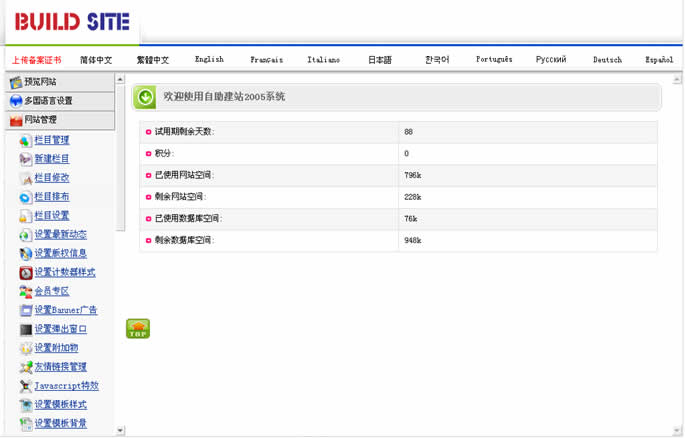Screen dimensions: 685x438
Task: Click the 会员专区 icon
Action: (25, 292)
